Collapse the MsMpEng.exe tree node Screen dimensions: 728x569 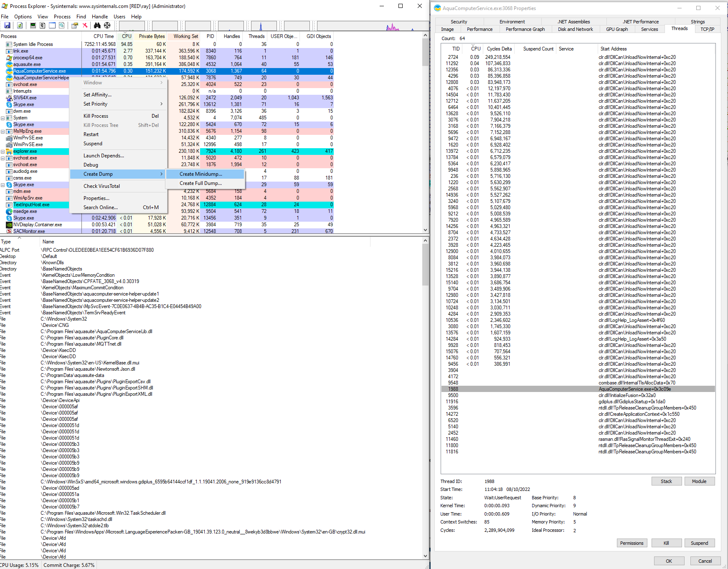[x=3, y=132]
